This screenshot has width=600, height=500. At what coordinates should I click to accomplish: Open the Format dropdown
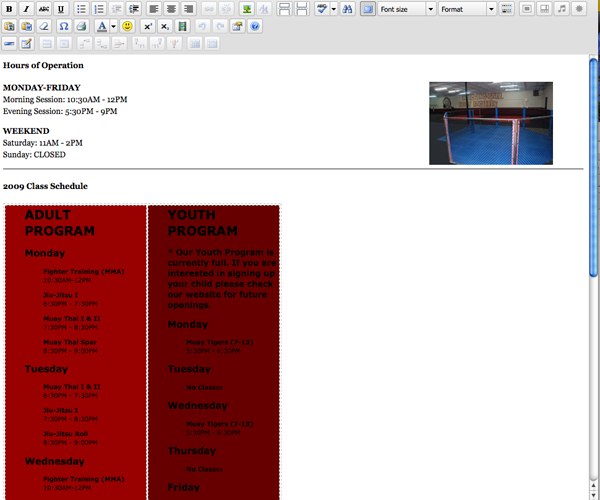pyautogui.click(x=467, y=9)
